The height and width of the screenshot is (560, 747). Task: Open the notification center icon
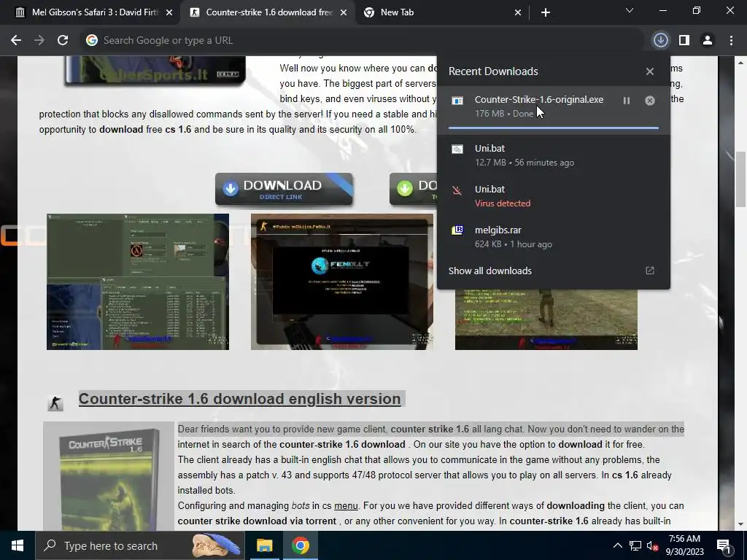point(724,545)
